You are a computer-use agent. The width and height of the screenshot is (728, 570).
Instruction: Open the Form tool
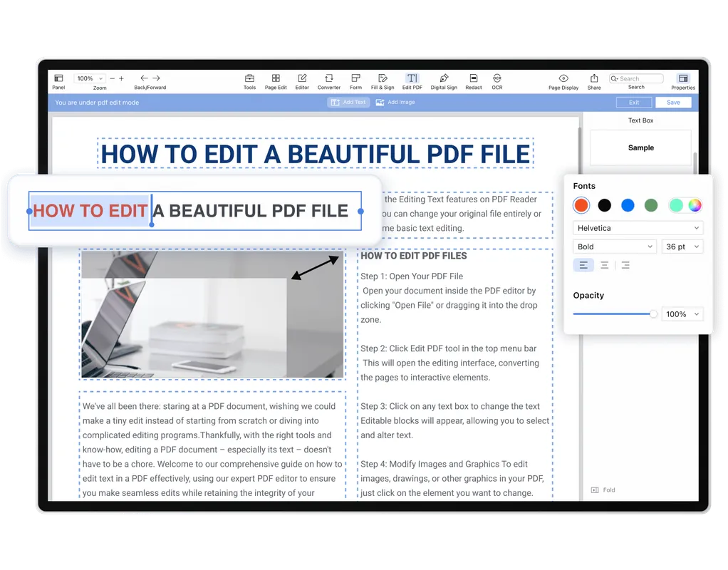coord(355,81)
